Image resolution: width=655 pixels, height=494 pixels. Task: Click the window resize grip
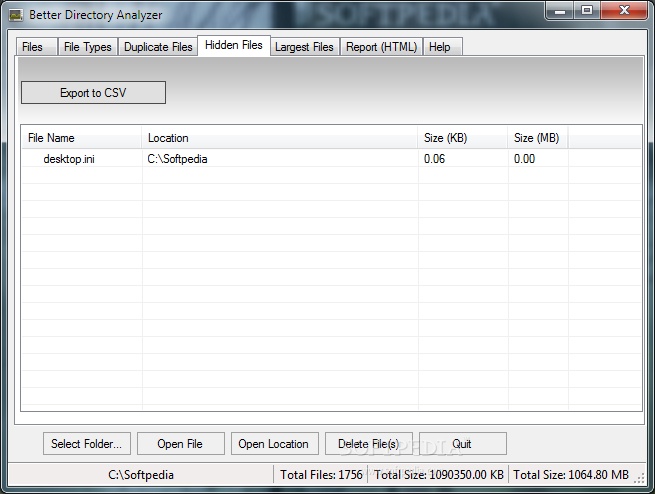click(640, 479)
